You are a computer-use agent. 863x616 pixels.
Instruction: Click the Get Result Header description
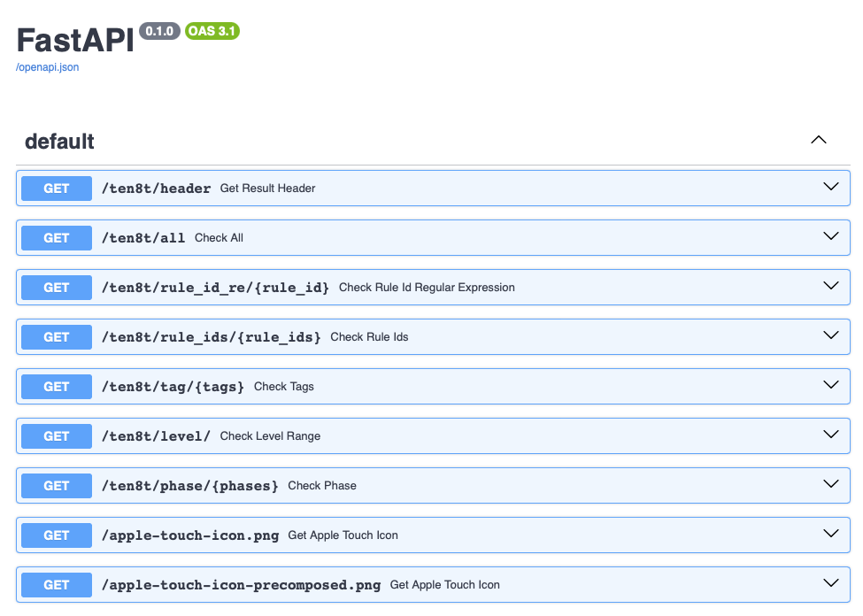267,189
